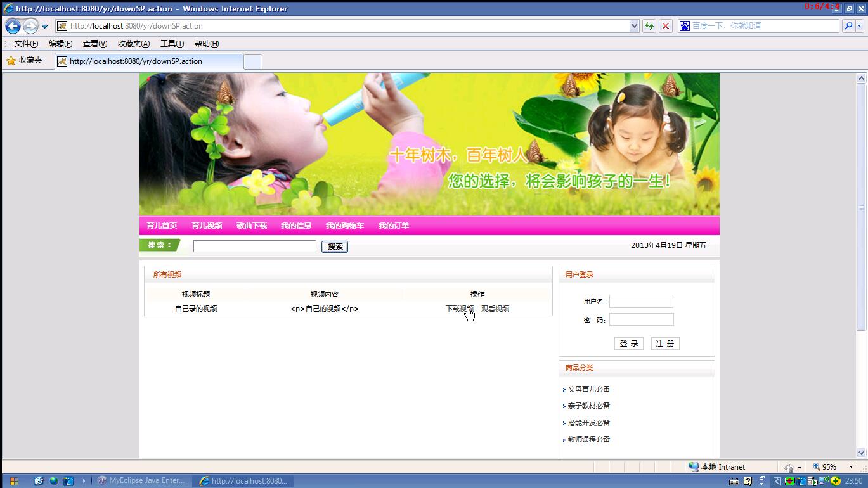Click the 自己录的视频 title cell
This screenshot has width=868, height=488.
coord(196,309)
